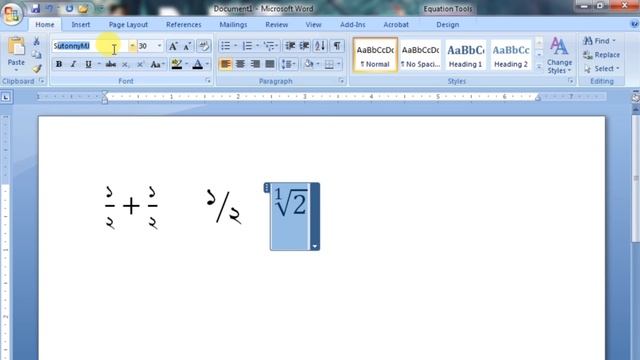Click the Change Styles icon
Screen dimensions: 640x360
pos(559,47)
